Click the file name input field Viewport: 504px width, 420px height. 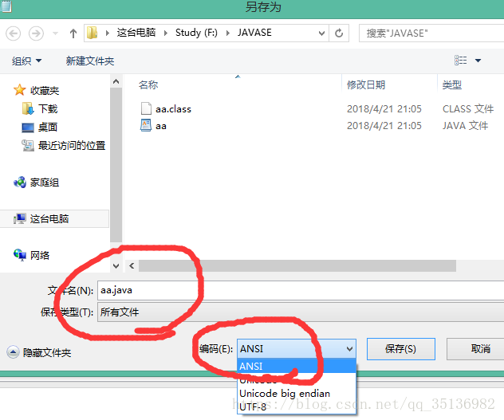click(x=301, y=291)
